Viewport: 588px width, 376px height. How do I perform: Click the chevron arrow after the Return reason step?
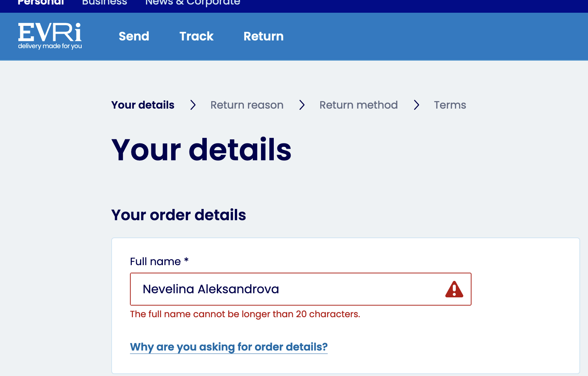pos(302,105)
